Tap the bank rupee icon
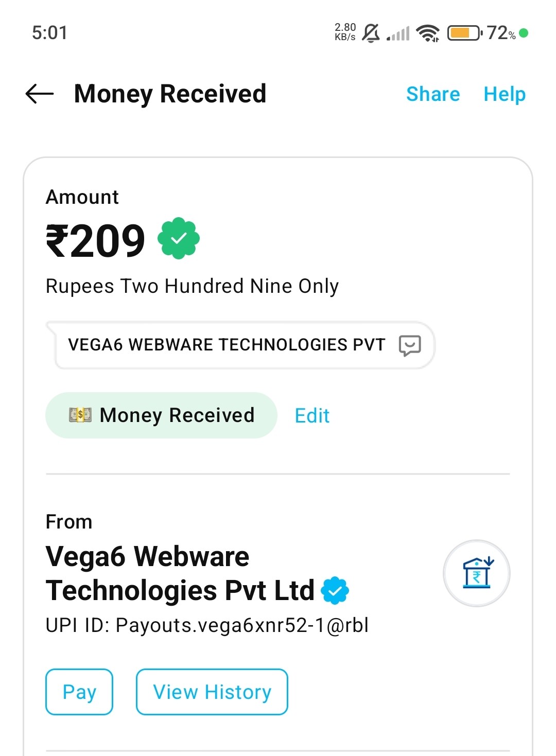 477,573
